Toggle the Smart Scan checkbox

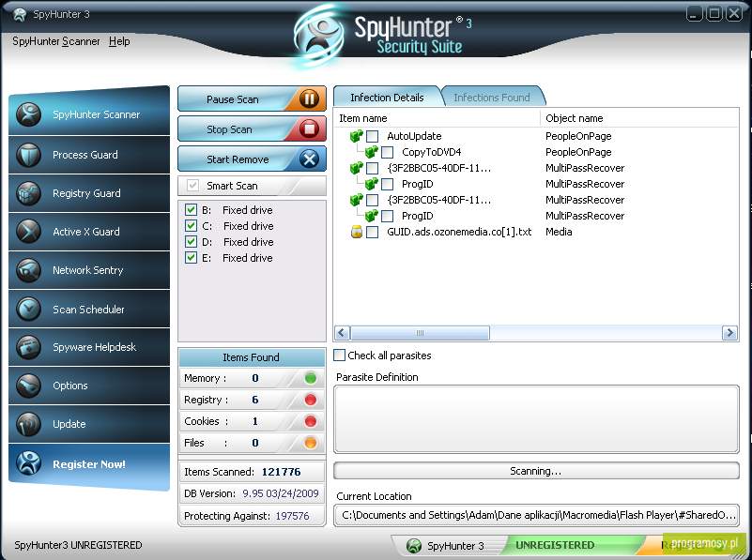click(x=192, y=186)
